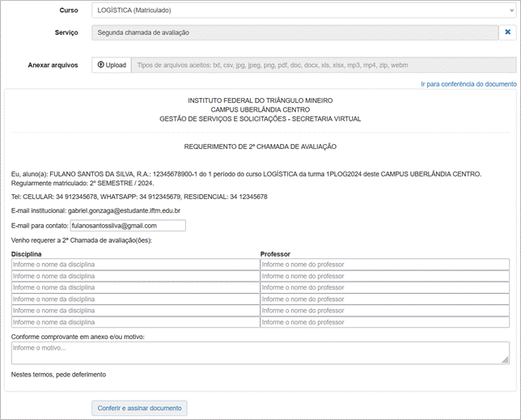Select the Segunda chamada de avaliação service field
This screenshot has height=420, width=521.
pyautogui.click(x=295, y=32)
